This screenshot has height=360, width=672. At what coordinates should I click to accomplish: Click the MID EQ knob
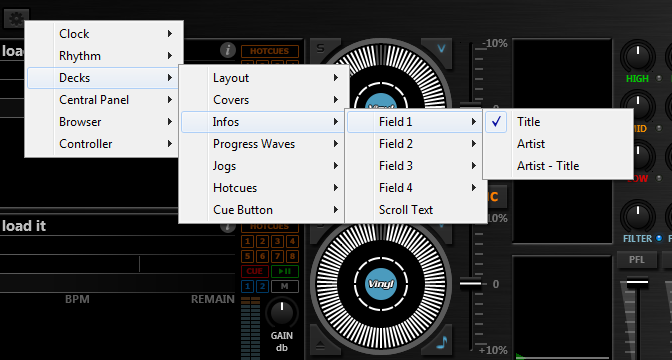tap(638, 105)
